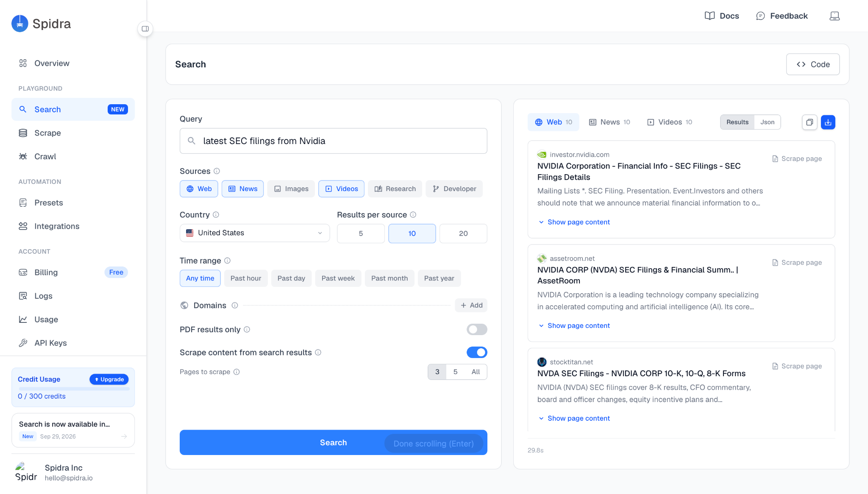Viewport: 868px width, 494px height.
Task: Click the Spidra logo icon
Action: [x=19, y=24]
